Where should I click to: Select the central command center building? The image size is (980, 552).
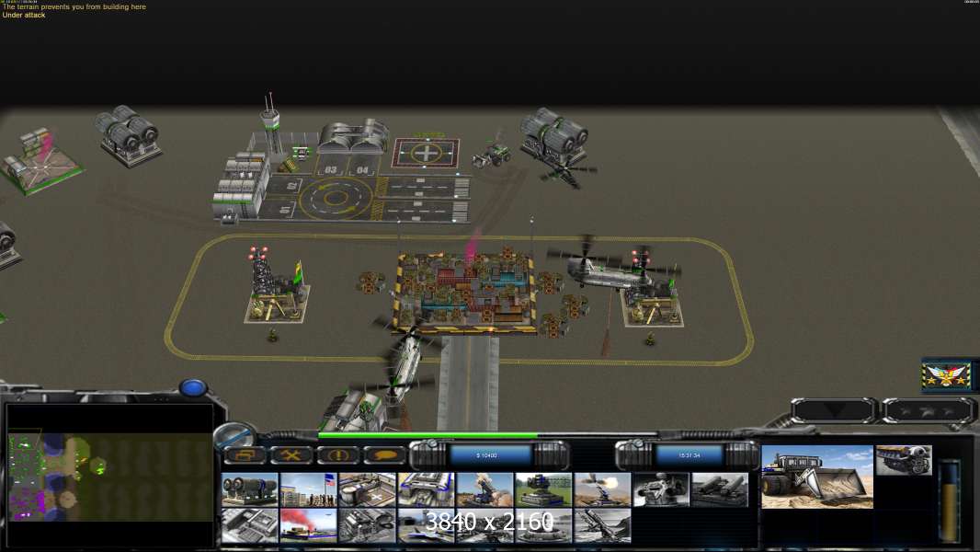coord(465,291)
